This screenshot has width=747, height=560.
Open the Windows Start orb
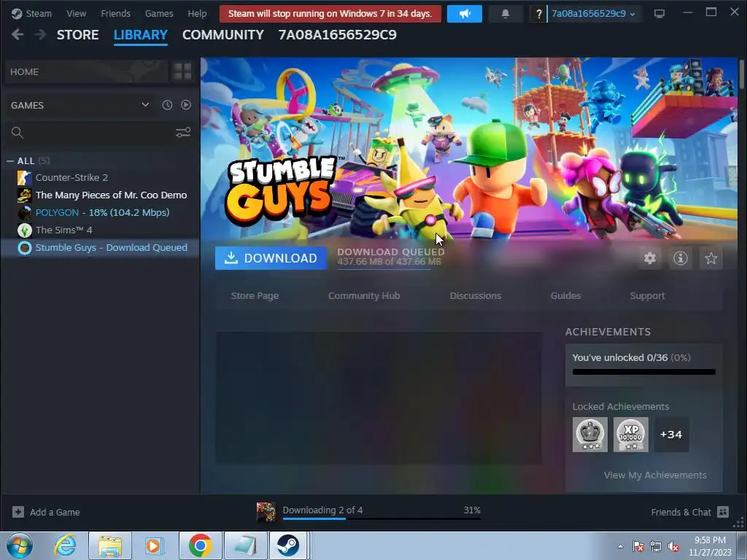20,545
